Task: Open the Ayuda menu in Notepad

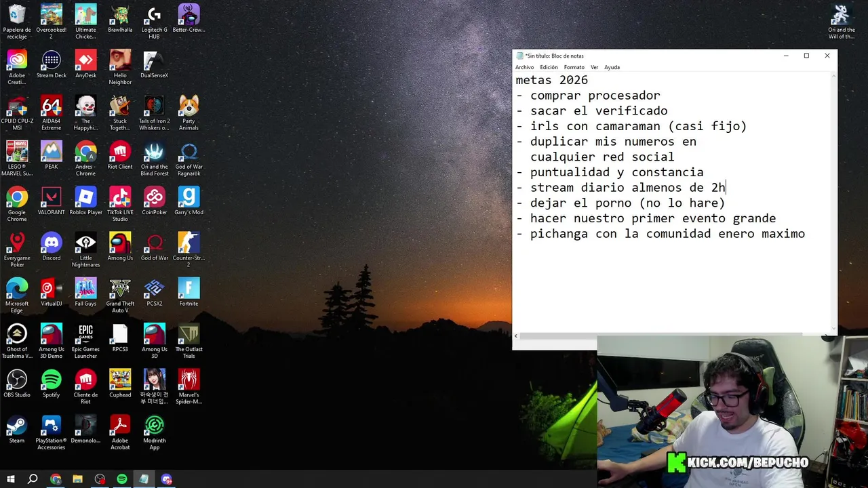Action: click(x=612, y=67)
